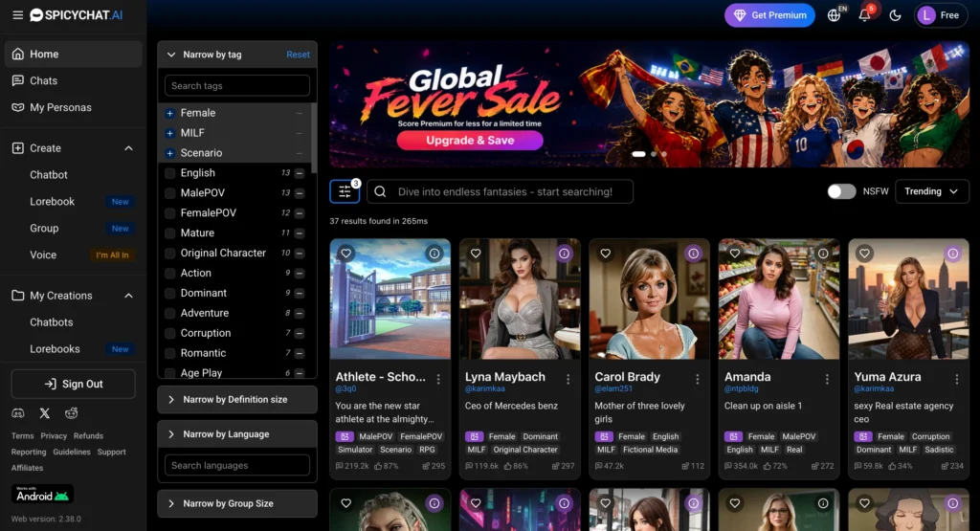Image resolution: width=980 pixels, height=531 pixels.
Task: Click the Get Premium button
Action: pos(769,15)
